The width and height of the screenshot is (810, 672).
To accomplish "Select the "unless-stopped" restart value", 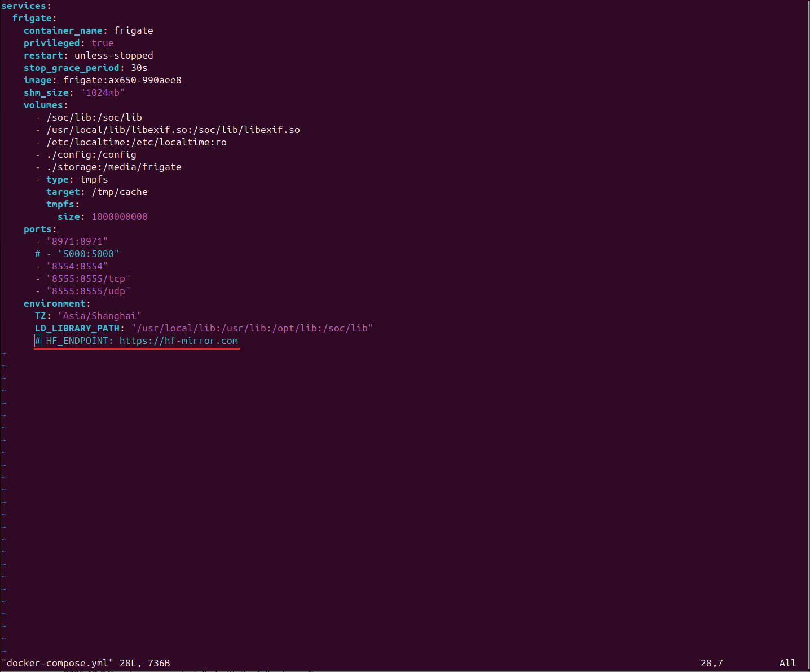I will point(113,56).
